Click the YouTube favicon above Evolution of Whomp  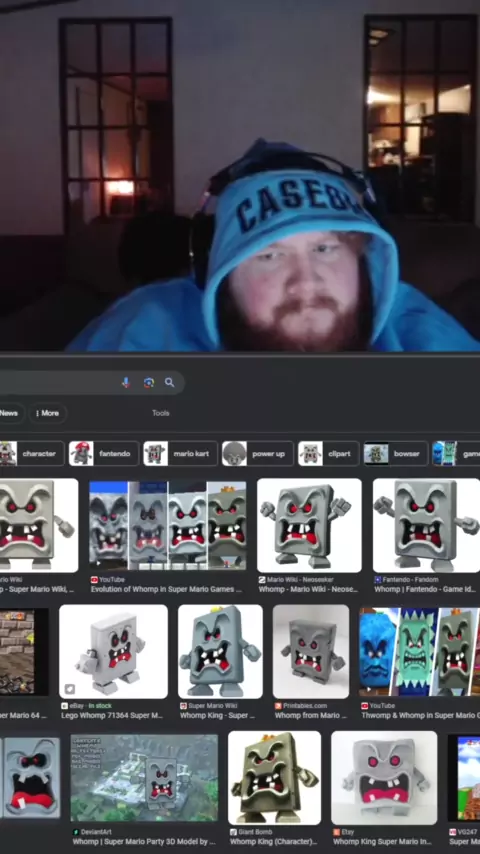click(94, 580)
